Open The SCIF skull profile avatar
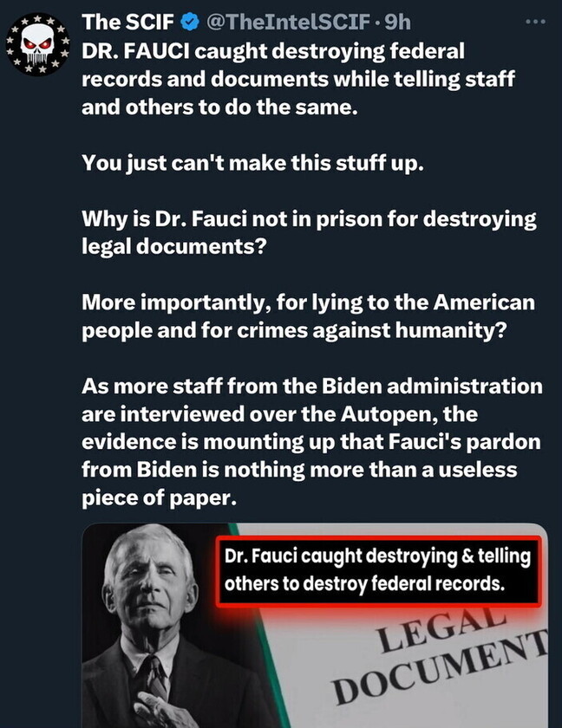The width and height of the screenshot is (562, 728). click(38, 45)
